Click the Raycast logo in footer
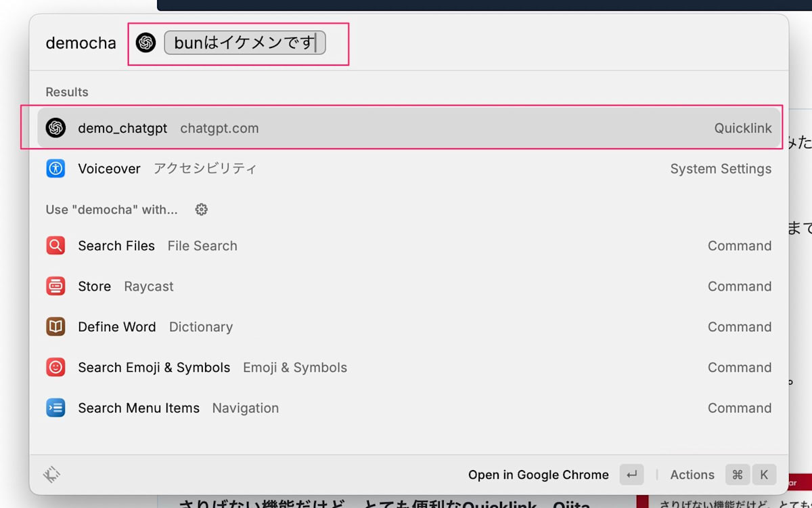The width and height of the screenshot is (812, 508). 52,475
